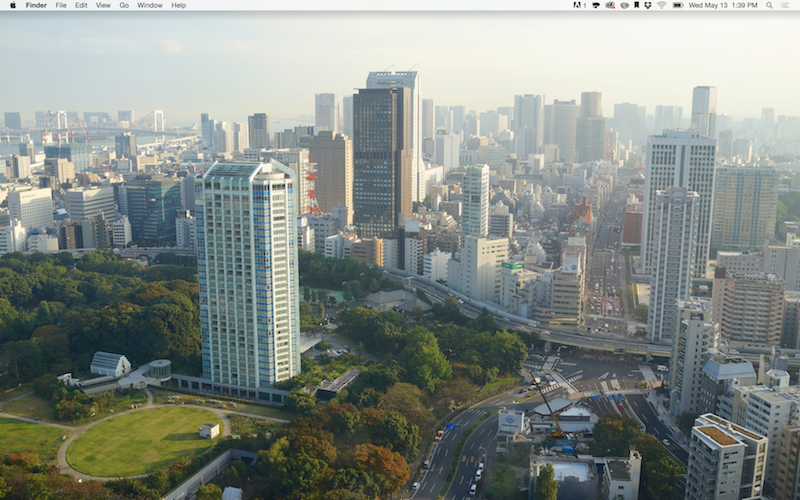
Task: Click the Adobe updater menu bar icon
Action: point(577,5)
